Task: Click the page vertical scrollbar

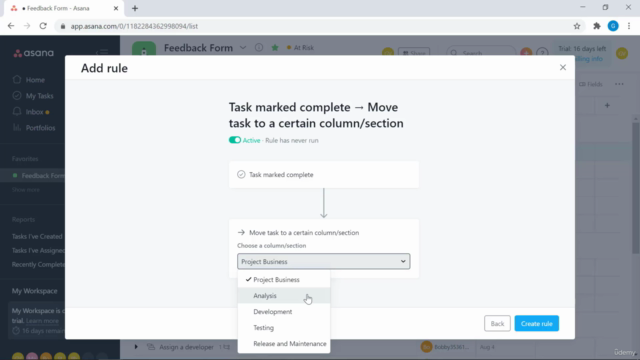Action: click(636, 188)
